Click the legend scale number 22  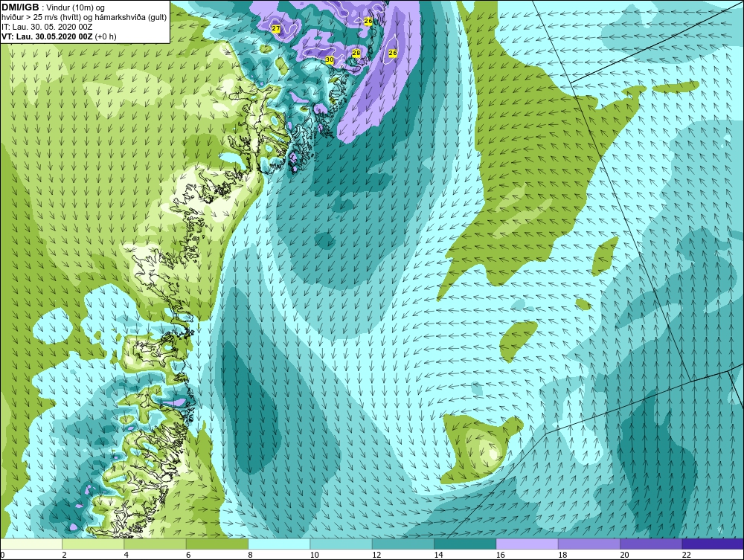click(x=687, y=555)
